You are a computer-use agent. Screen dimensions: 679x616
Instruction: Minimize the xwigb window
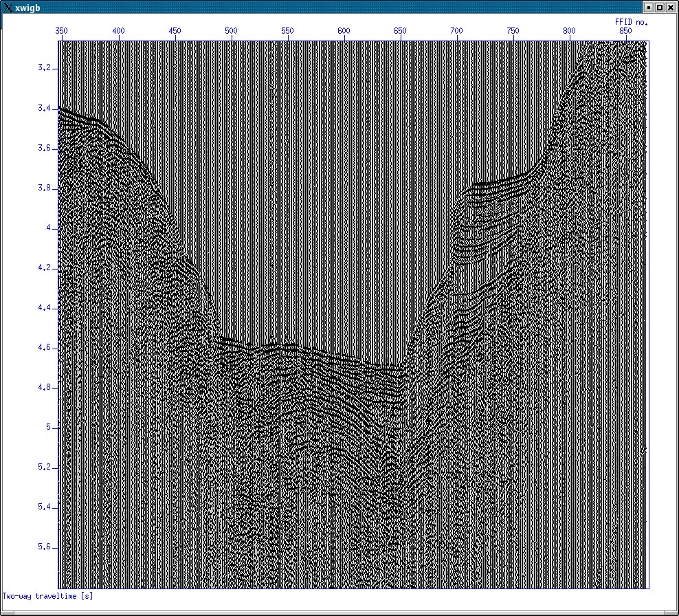pos(649,8)
